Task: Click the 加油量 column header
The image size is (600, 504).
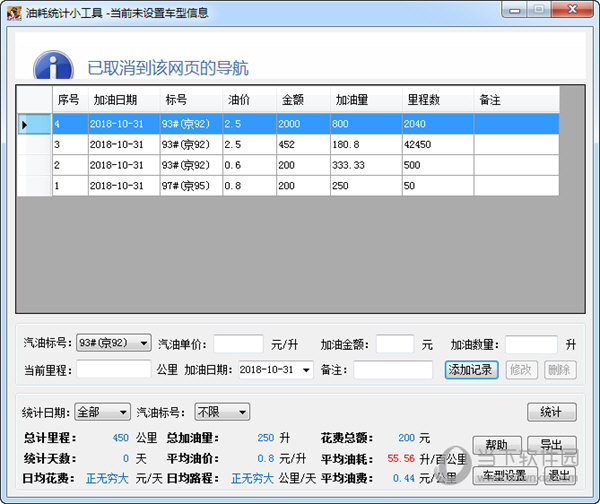Action: pos(366,100)
